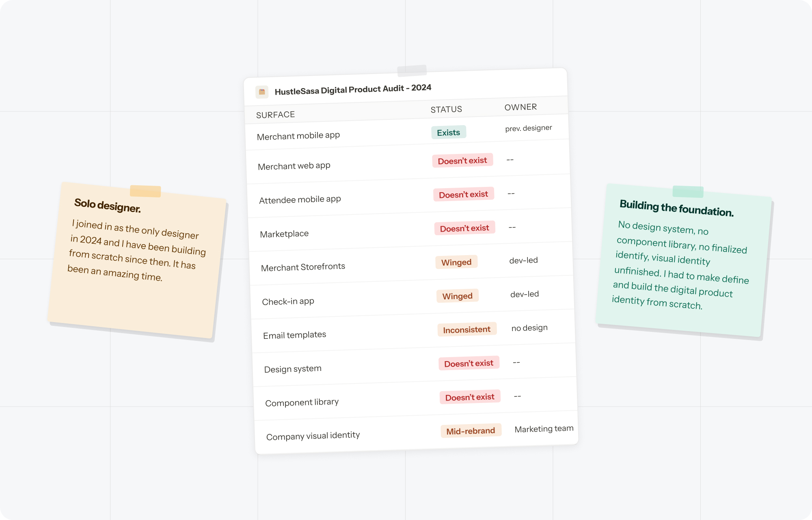This screenshot has width=812, height=520.
Task: Click the 'Winged' badge for Check-in app
Action: coord(458,296)
